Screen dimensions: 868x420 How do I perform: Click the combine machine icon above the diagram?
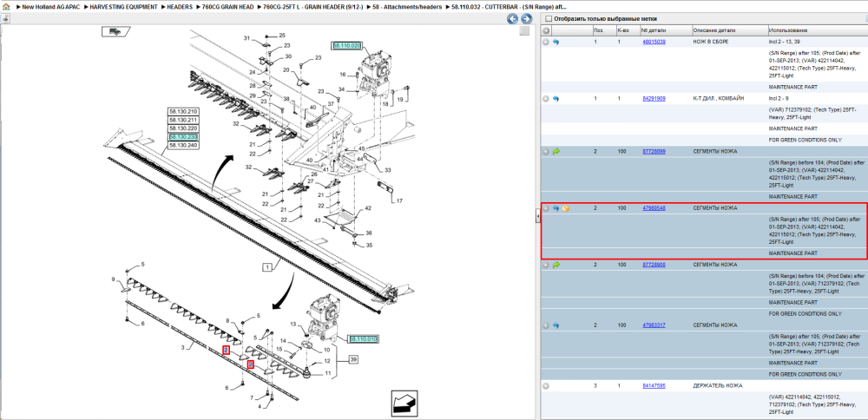(x=116, y=31)
